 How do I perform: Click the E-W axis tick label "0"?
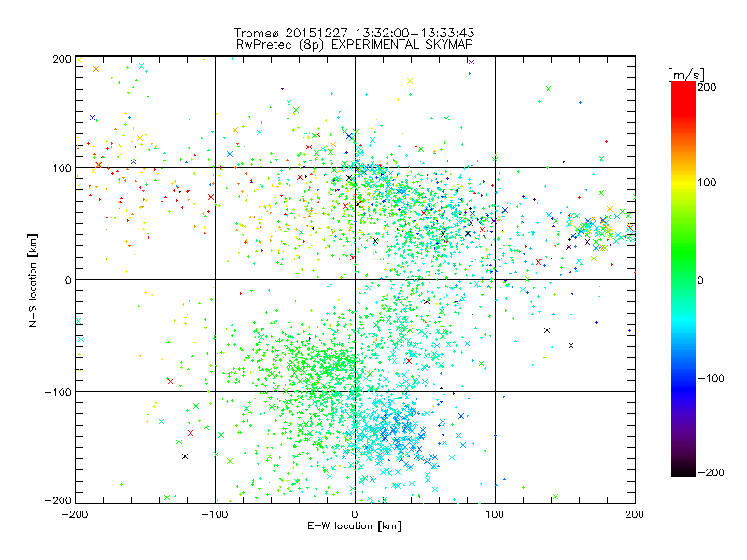[x=355, y=514]
